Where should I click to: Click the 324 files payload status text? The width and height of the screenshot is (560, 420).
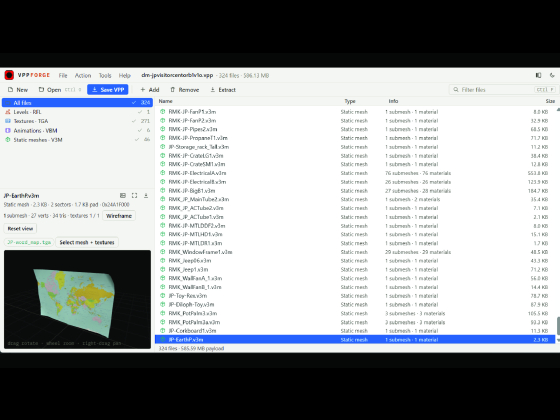(x=191, y=348)
